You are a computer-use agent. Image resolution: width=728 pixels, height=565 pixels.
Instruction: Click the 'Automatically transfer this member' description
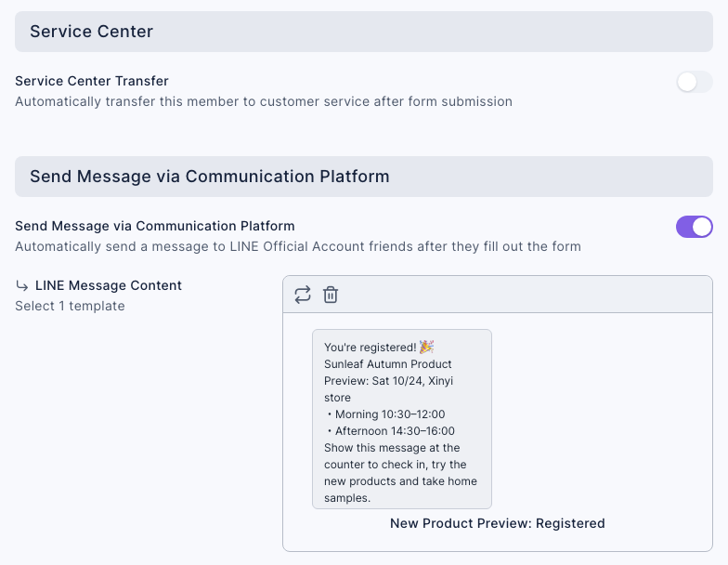tap(264, 101)
